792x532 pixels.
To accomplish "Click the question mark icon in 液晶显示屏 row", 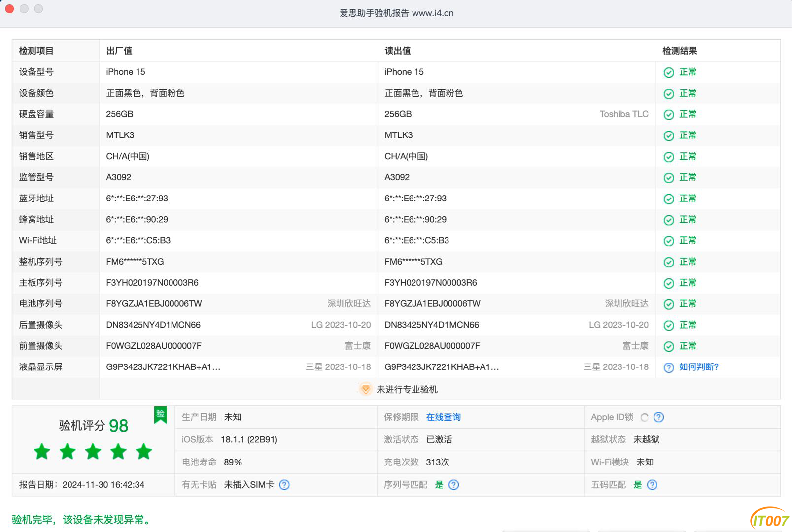I will [669, 367].
